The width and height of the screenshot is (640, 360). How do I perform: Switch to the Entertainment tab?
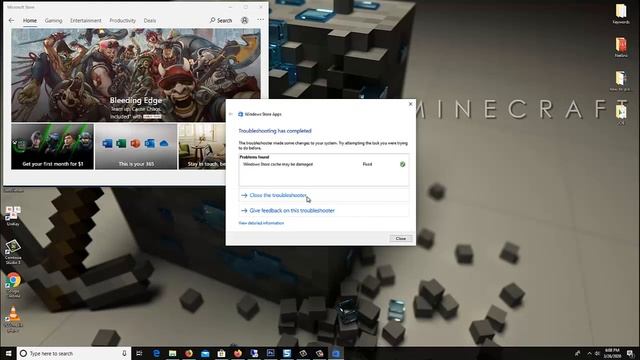(x=86, y=20)
